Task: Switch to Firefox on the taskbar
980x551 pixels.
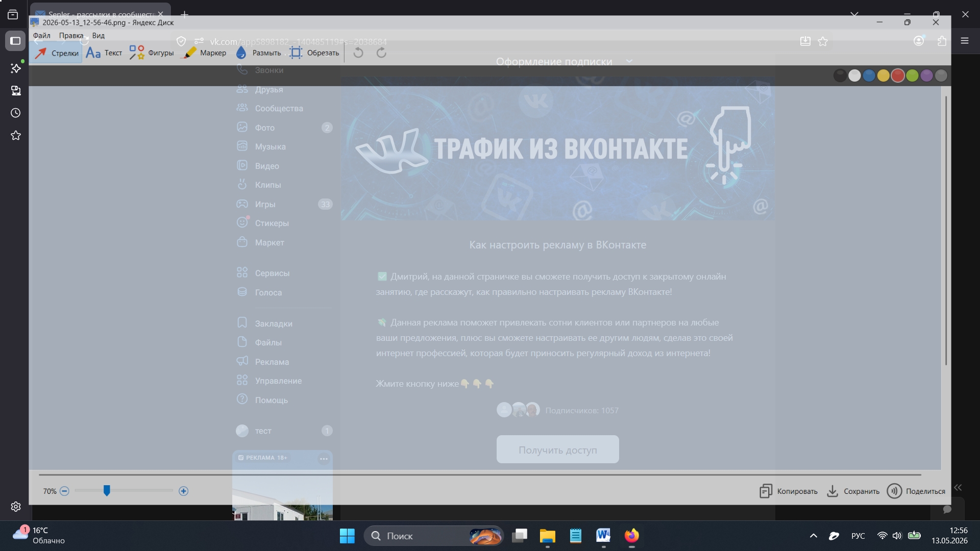Action: point(632,536)
